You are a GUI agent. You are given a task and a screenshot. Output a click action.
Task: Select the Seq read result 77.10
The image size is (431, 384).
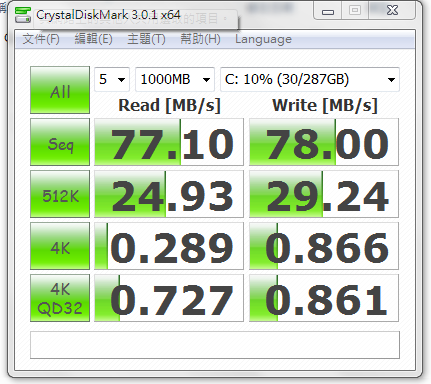pos(169,142)
